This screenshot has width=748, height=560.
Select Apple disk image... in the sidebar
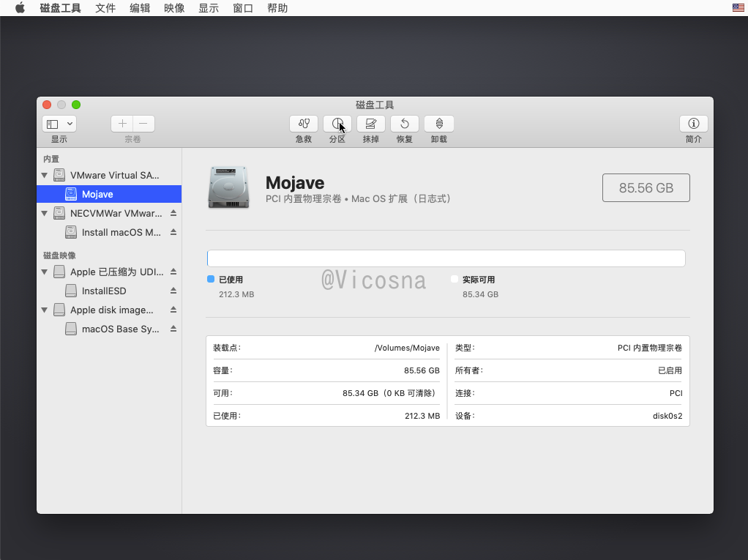(x=109, y=310)
